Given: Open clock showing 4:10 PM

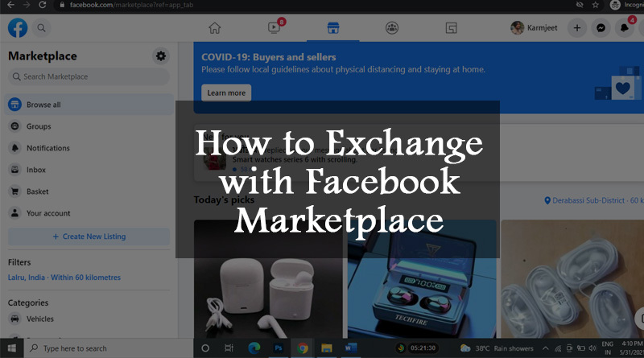Looking at the screenshot, I should click(632, 348).
